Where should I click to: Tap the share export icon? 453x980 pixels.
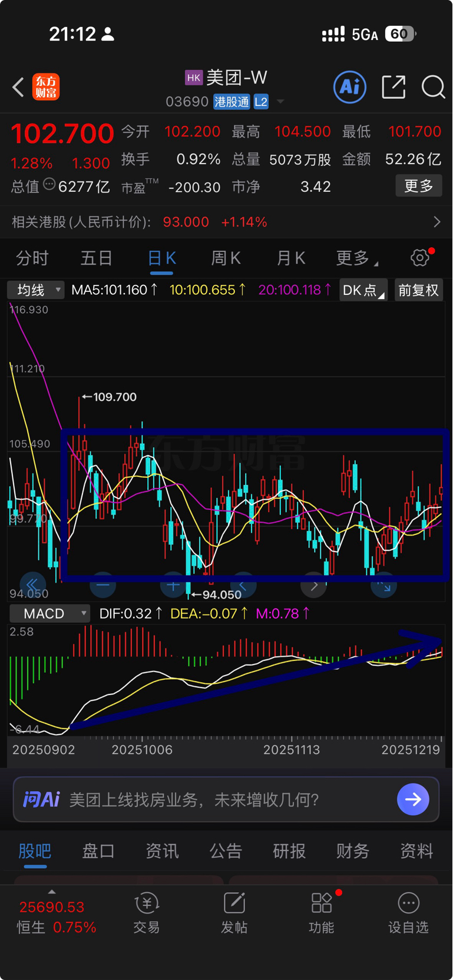(x=394, y=87)
